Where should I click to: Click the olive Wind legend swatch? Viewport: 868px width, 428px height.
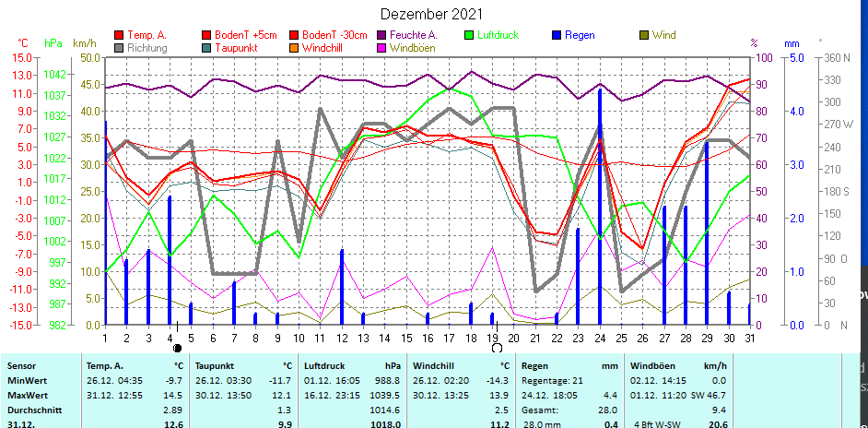(644, 35)
